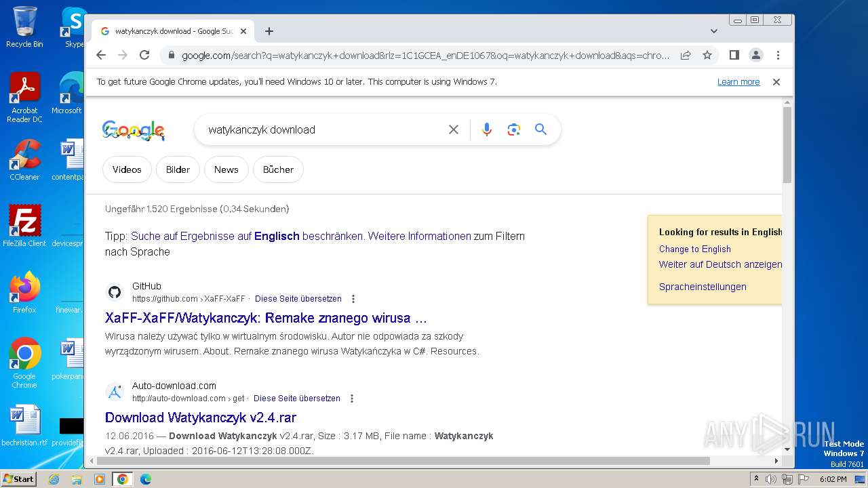Viewport: 868px width, 488px height.
Task: Open bechristian.rtf document
Action: click(x=24, y=426)
